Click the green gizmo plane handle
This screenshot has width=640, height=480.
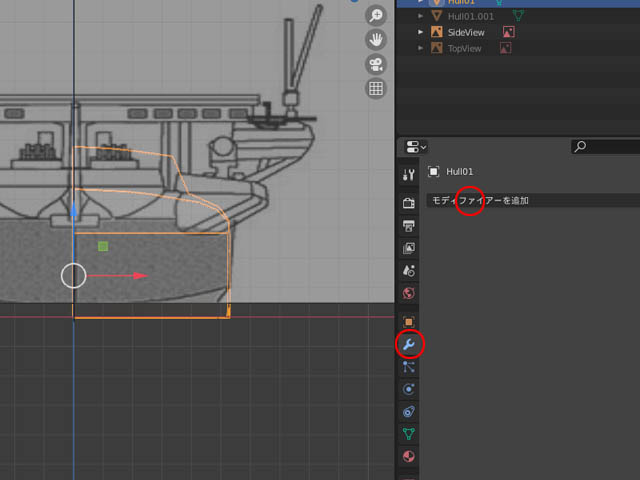coord(103,246)
